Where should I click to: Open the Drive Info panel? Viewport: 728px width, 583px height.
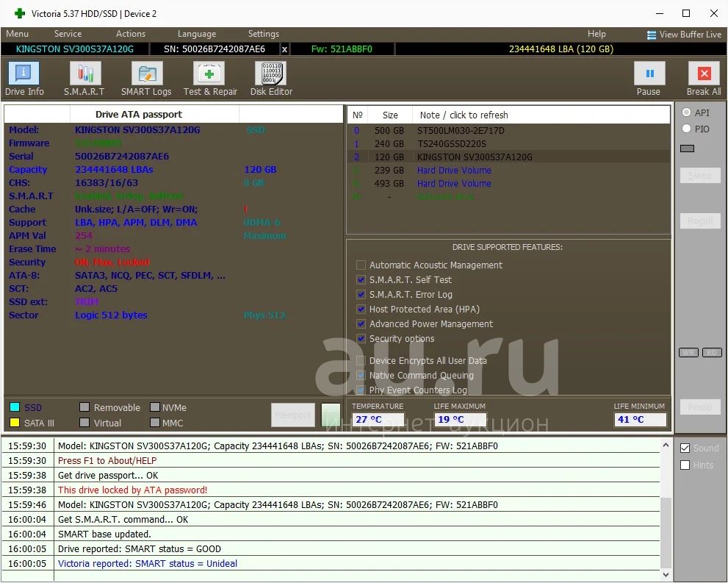click(24, 78)
